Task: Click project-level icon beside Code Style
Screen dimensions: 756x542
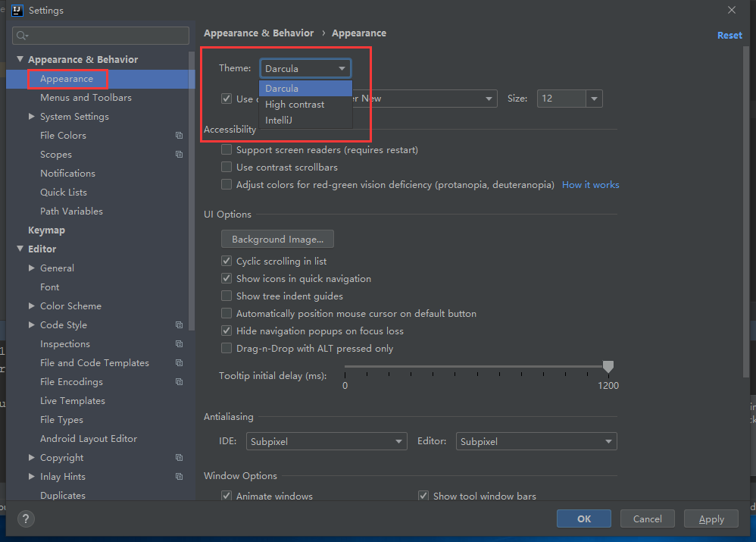Action: pos(180,324)
